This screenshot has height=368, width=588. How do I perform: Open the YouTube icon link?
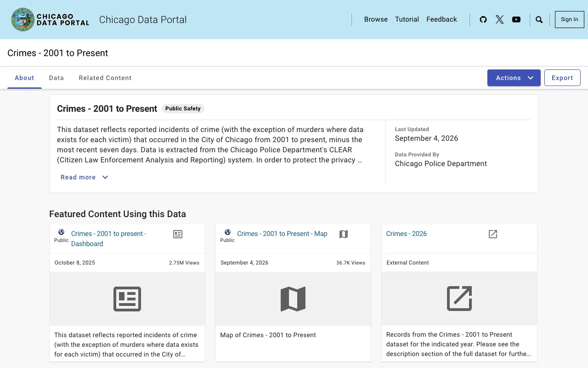point(516,19)
